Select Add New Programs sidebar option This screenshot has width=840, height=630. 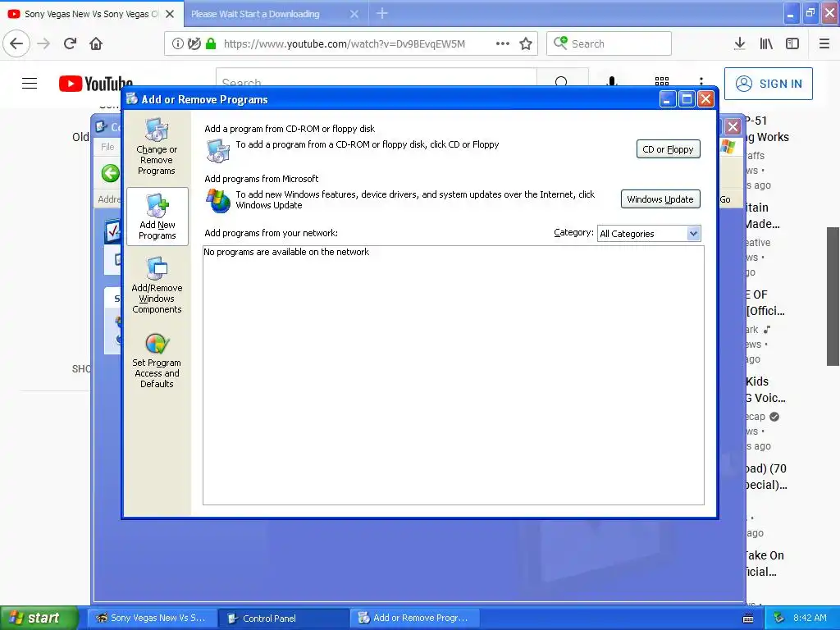157,217
